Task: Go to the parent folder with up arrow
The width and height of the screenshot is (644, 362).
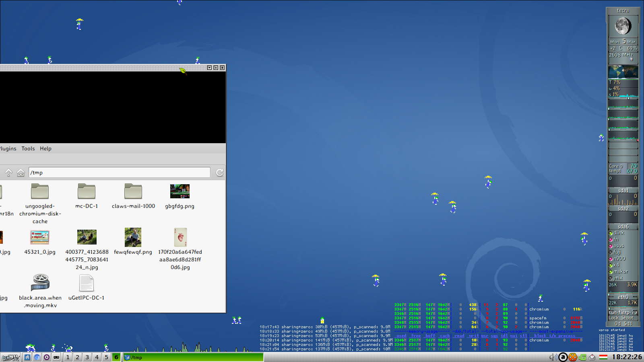Action: pos(8,173)
